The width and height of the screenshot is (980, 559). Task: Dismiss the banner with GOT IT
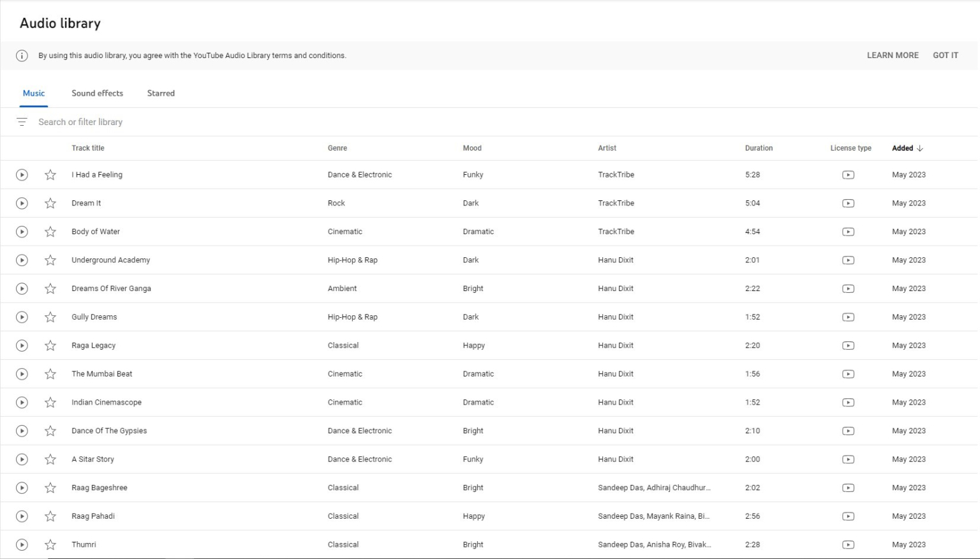click(945, 56)
